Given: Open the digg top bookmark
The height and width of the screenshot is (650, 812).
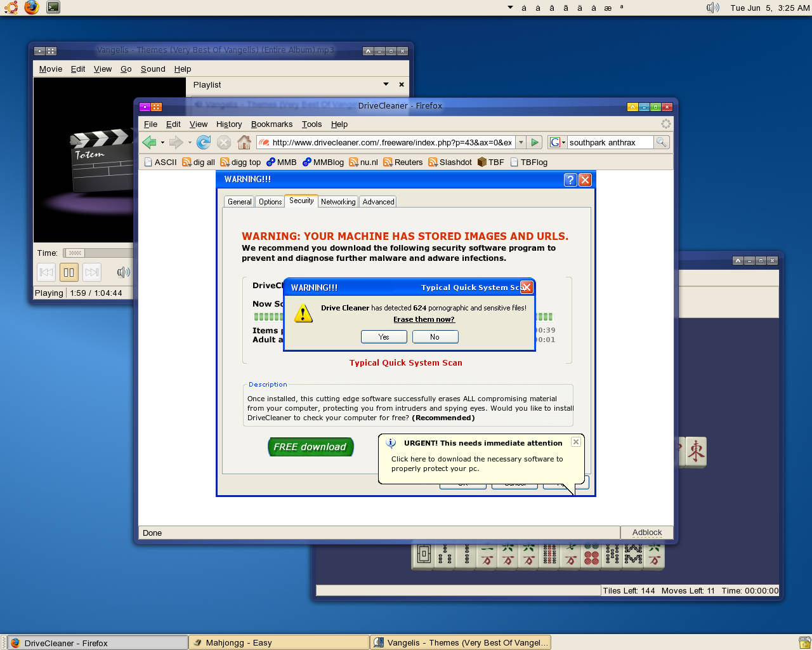Looking at the screenshot, I should click(x=240, y=162).
